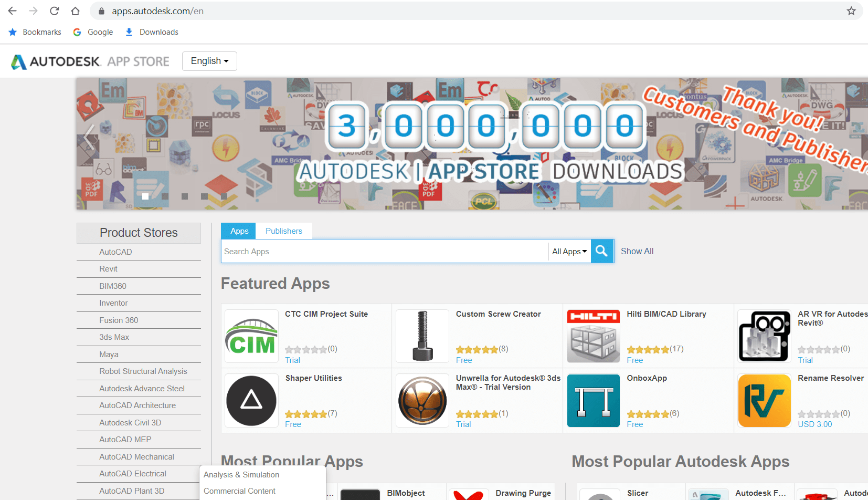Go forward with the browser forward arrow
The width and height of the screenshot is (868, 500).
34,11
